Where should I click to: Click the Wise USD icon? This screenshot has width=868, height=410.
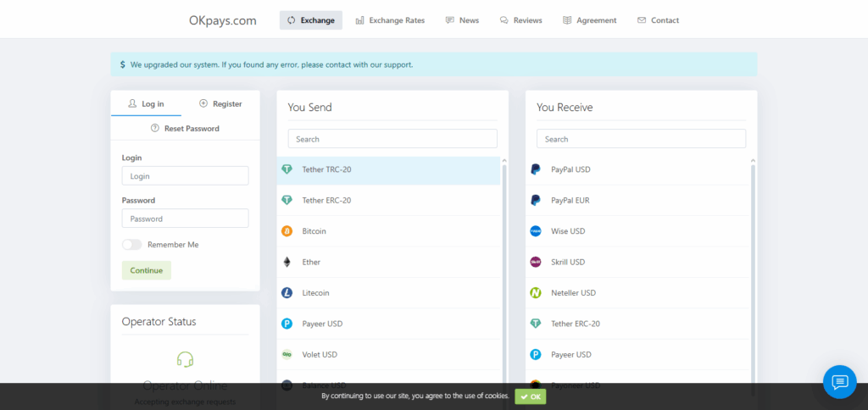tap(536, 231)
